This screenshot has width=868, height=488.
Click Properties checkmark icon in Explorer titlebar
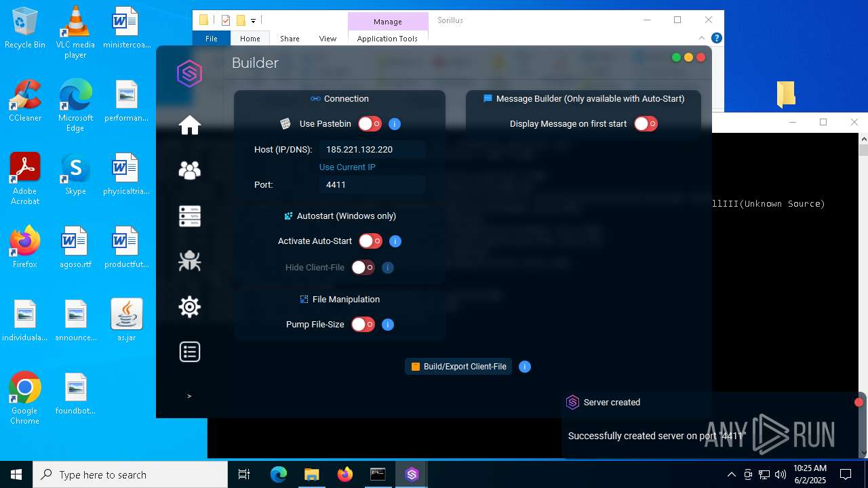[x=226, y=20]
